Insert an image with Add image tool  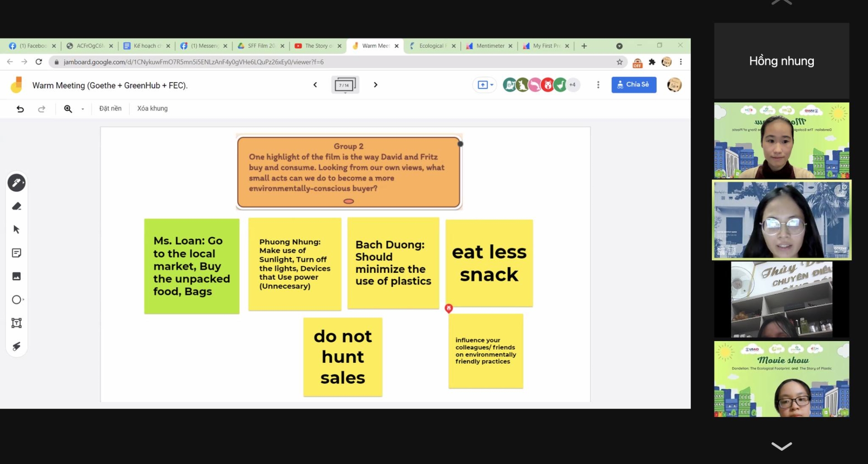[16, 277]
